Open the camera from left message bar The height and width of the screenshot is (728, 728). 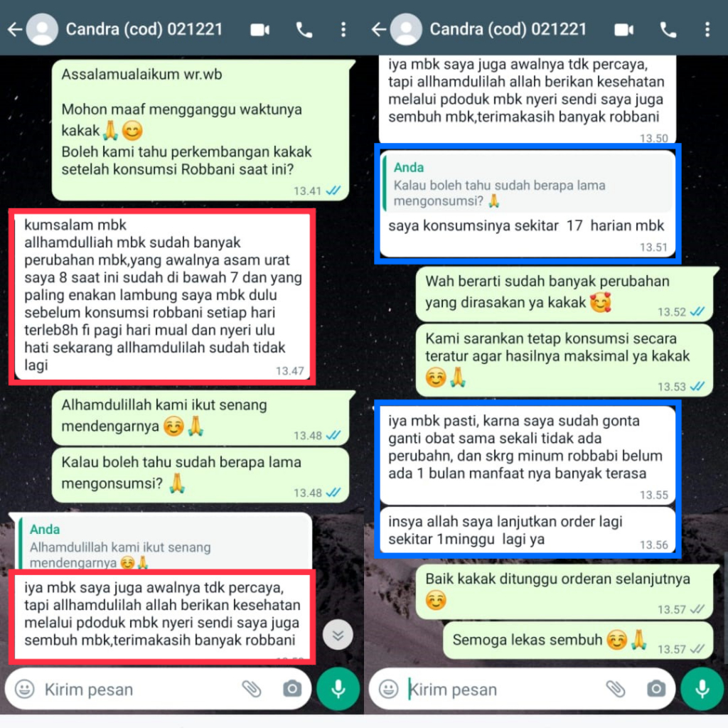[x=292, y=688]
